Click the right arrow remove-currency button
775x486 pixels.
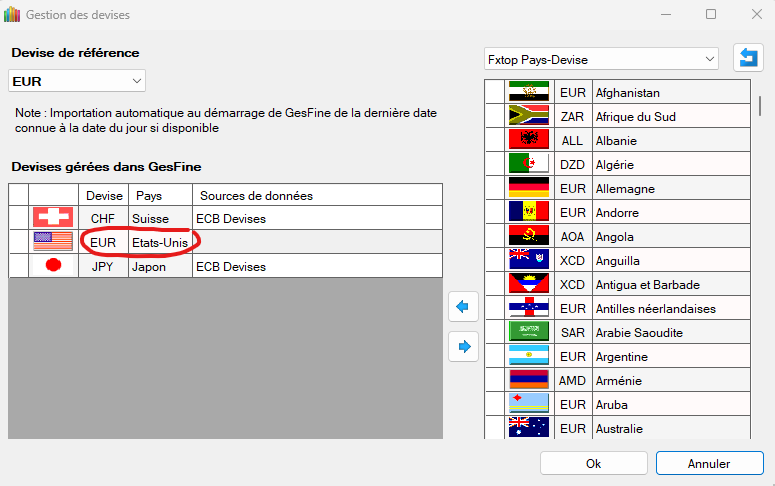463,346
